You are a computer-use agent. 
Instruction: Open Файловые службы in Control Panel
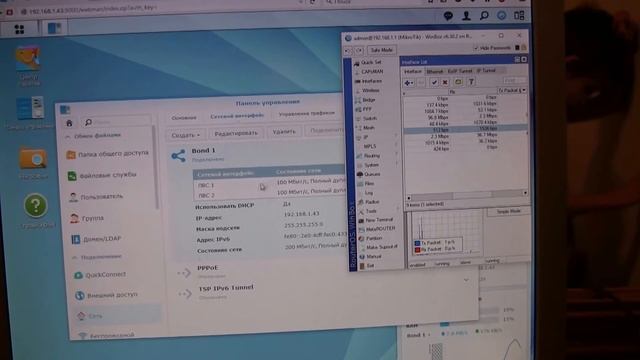point(102,176)
